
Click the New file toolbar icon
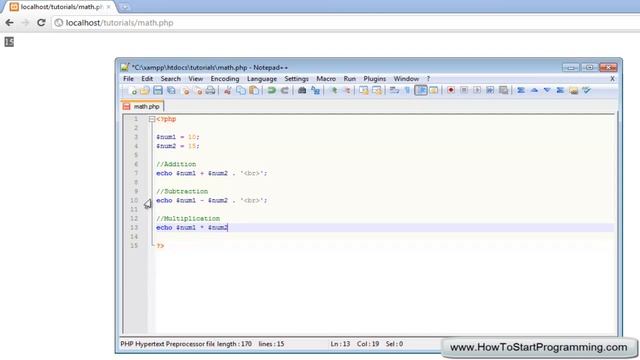(x=133, y=91)
